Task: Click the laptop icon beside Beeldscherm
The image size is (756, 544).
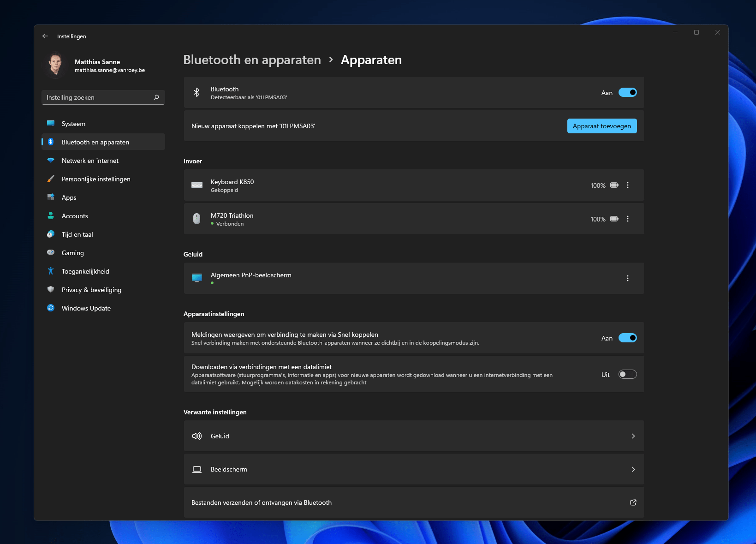Action: pos(197,469)
